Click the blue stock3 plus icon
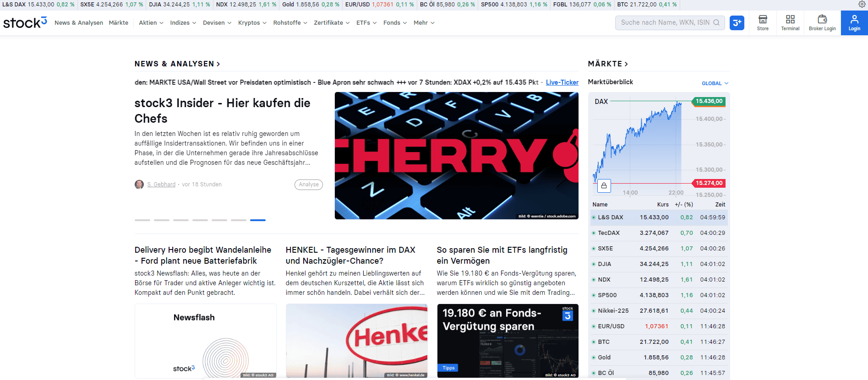The height and width of the screenshot is (380, 868). click(x=737, y=23)
